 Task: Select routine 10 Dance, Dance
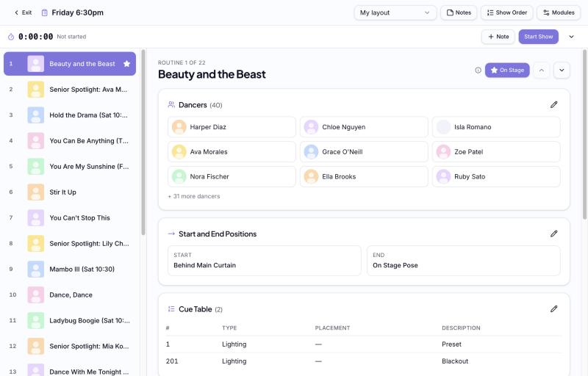click(70, 294)
